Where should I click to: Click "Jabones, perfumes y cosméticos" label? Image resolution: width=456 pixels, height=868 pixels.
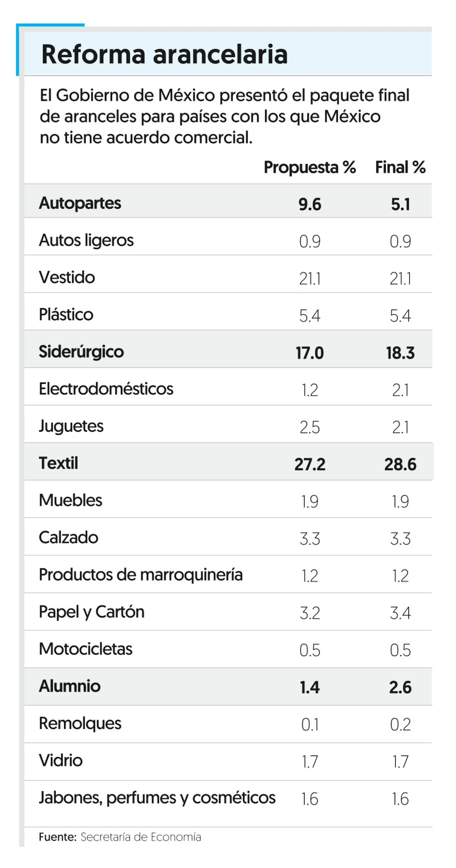[157, 798]
